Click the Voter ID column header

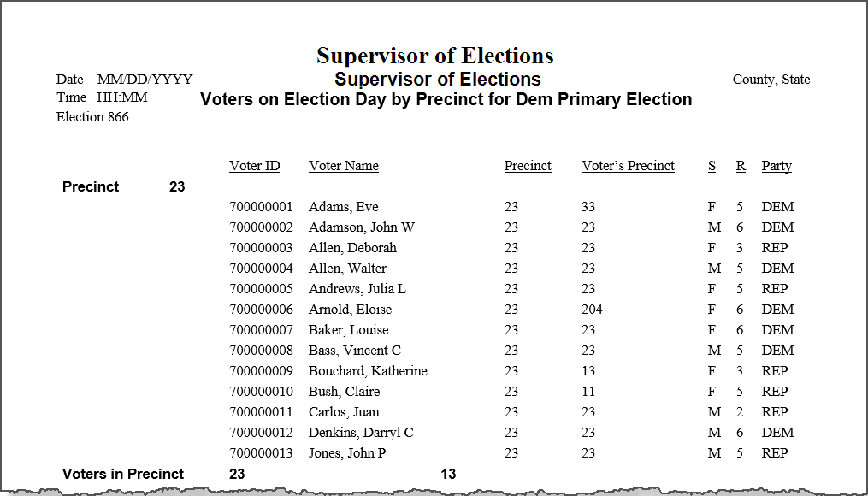tap(255, 166)
